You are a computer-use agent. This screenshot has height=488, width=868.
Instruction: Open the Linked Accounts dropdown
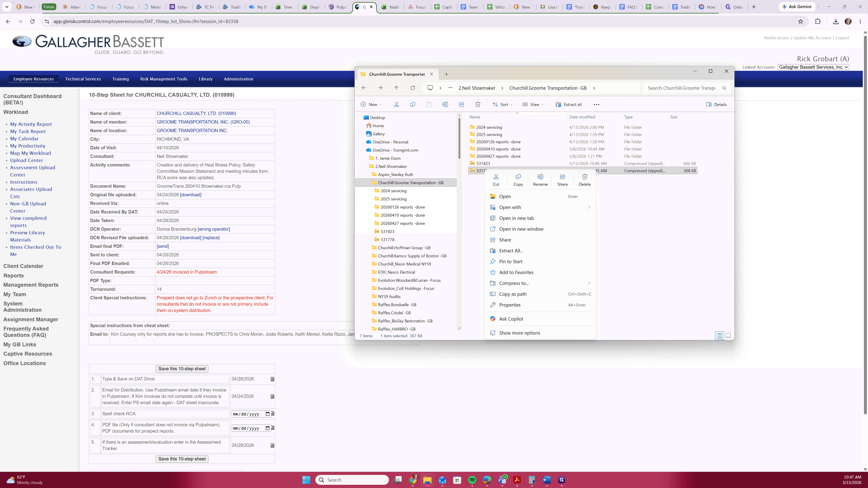pyautogui.click(x=813, y=67)
